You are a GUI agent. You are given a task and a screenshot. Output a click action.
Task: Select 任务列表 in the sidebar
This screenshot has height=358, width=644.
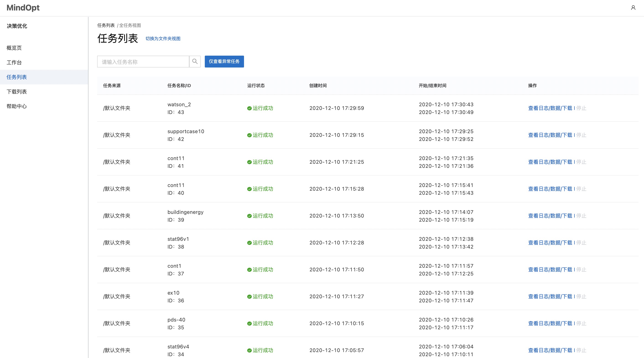point(16,77)
